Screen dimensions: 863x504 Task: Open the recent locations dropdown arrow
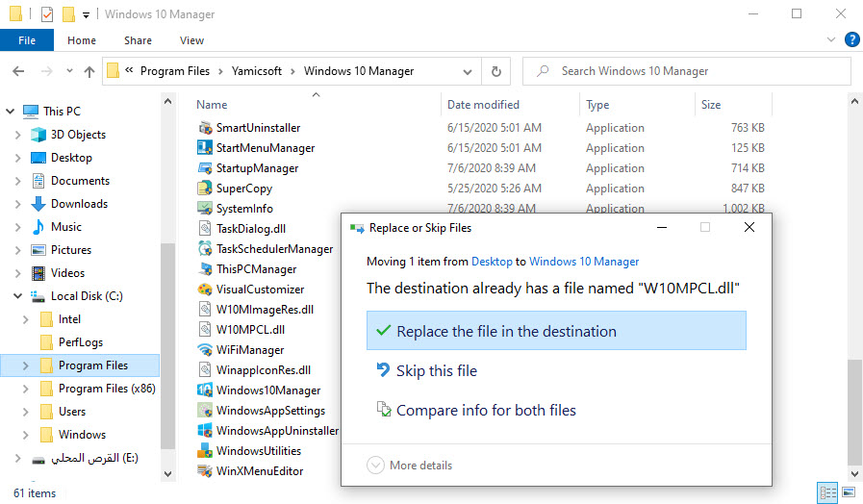coord(69,71)
